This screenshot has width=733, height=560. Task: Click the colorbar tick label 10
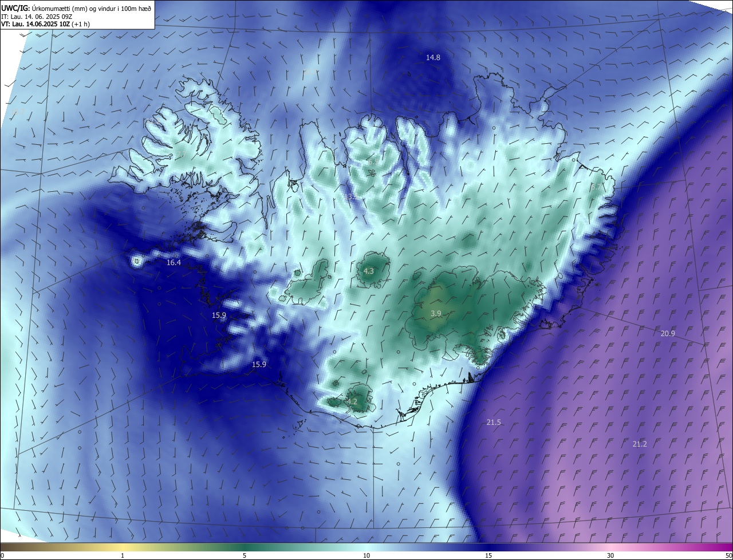click(x=366, y=555)
